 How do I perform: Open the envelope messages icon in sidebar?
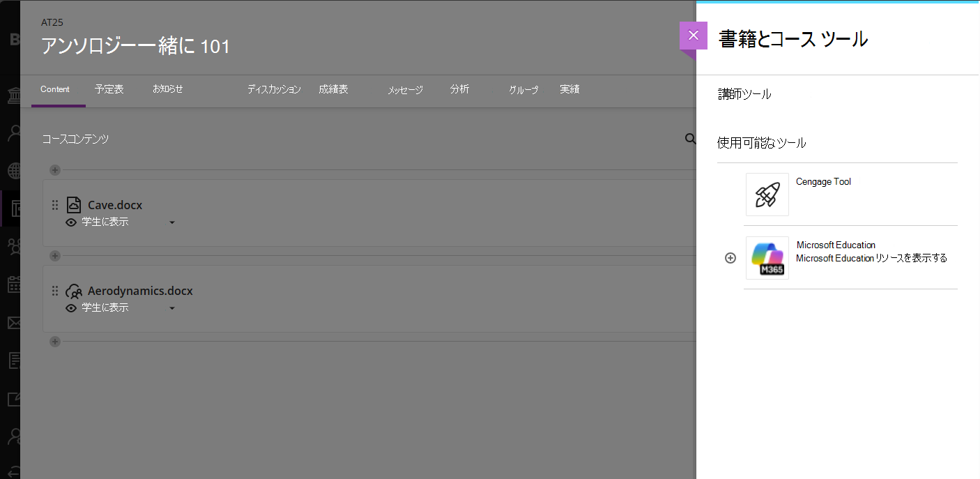(x=14, y=323)
